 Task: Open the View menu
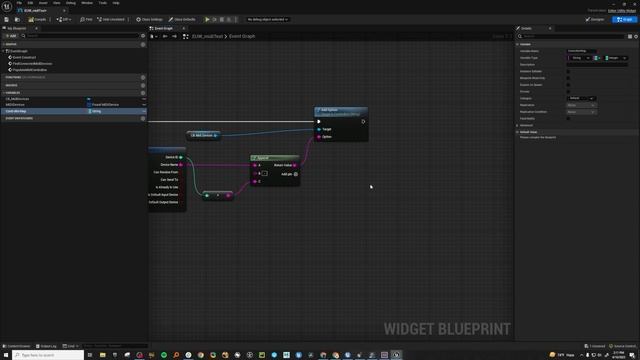(x=56, y=3)
